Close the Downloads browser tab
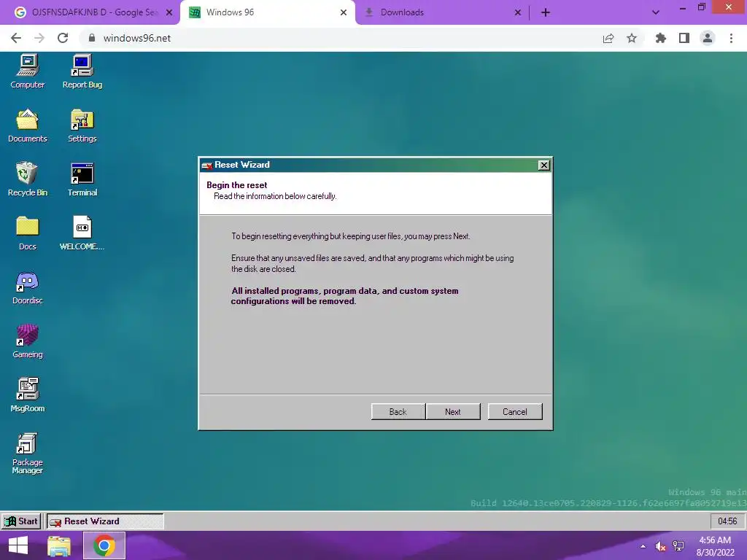The height and width of the screenshot is (560, 747). pos(518,12)
